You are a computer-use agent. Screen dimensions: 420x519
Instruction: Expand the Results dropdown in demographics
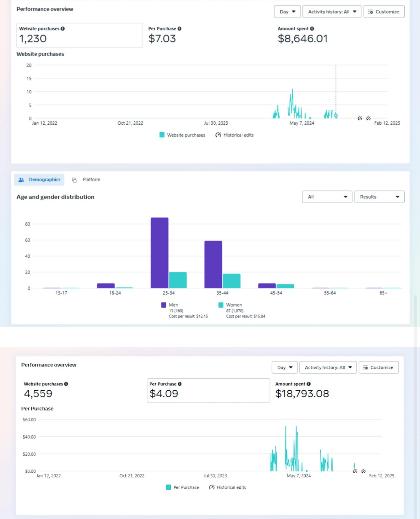click(379, 197)
